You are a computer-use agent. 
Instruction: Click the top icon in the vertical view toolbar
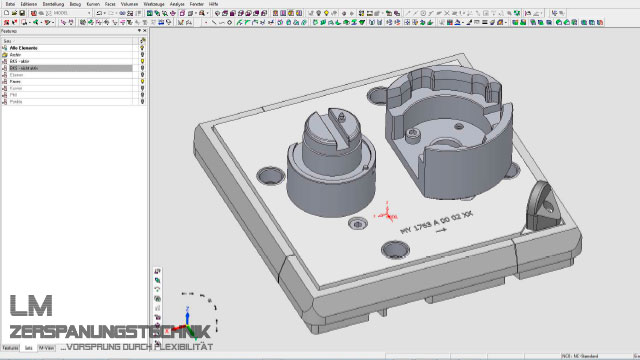click(x=158, y=271)
